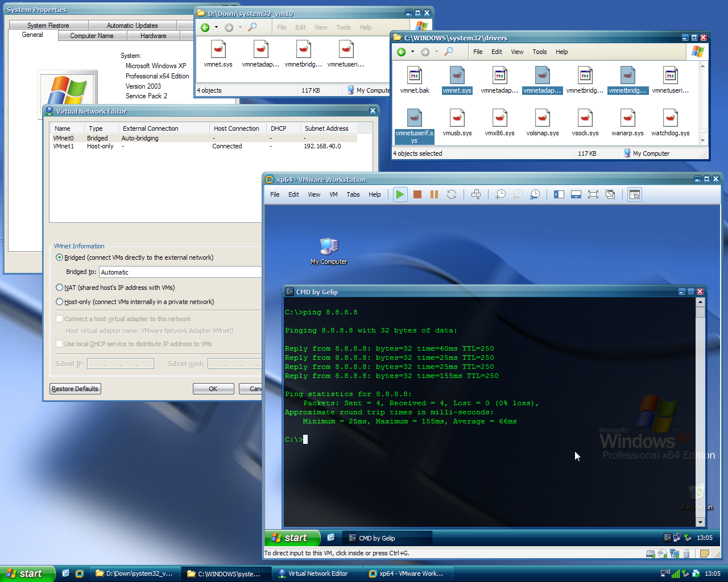Switch to Virtual Network Editor taskbar button

click(317, 573)
